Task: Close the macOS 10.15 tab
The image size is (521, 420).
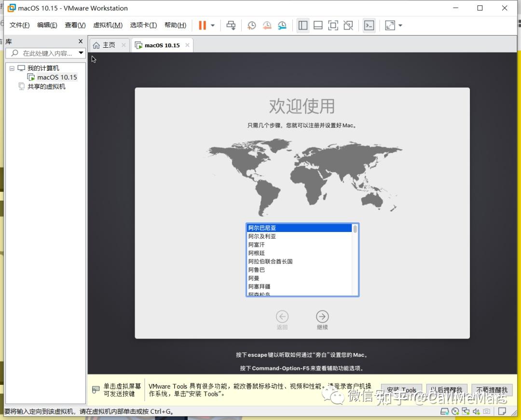Action: (x=187, y=45)
